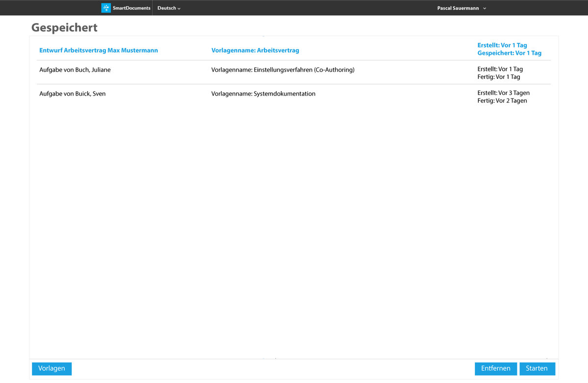
Task: Click Vorlagenname: Systemdokumentation cell
Action: point(263,94)
